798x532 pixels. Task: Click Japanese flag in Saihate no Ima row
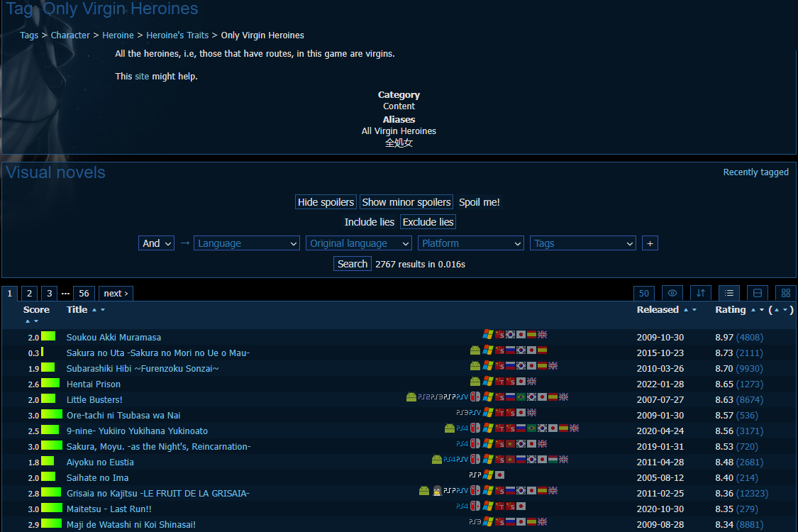point(500,475)
